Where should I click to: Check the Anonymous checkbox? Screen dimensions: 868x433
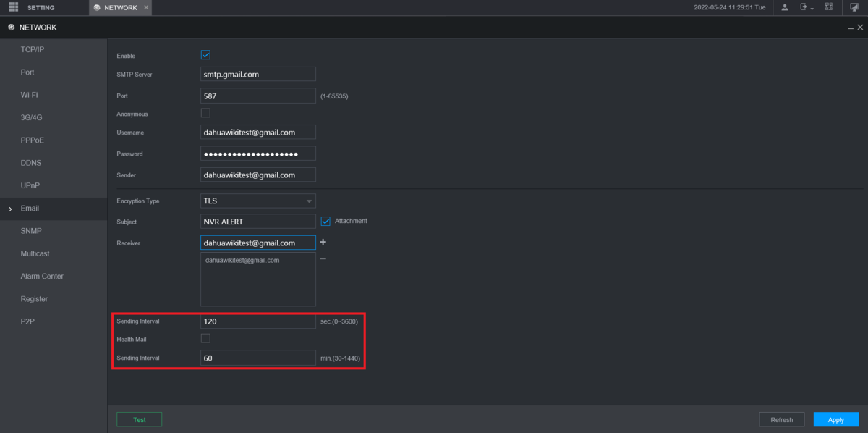(x=205, y=113)
